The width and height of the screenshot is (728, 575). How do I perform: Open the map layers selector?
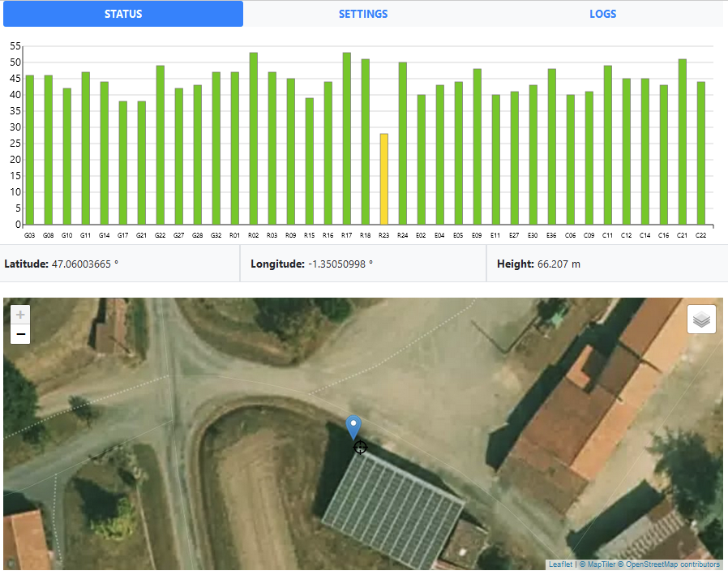(x=701, y=319)
